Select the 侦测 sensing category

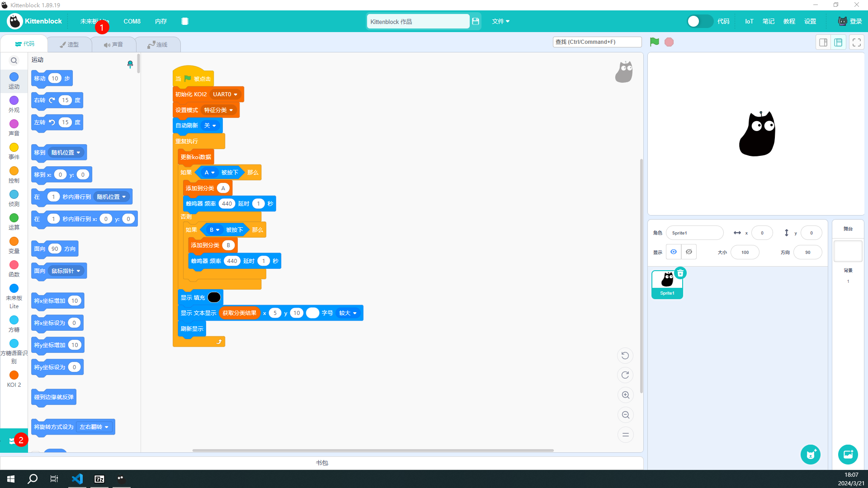click(x=14, y=198)
